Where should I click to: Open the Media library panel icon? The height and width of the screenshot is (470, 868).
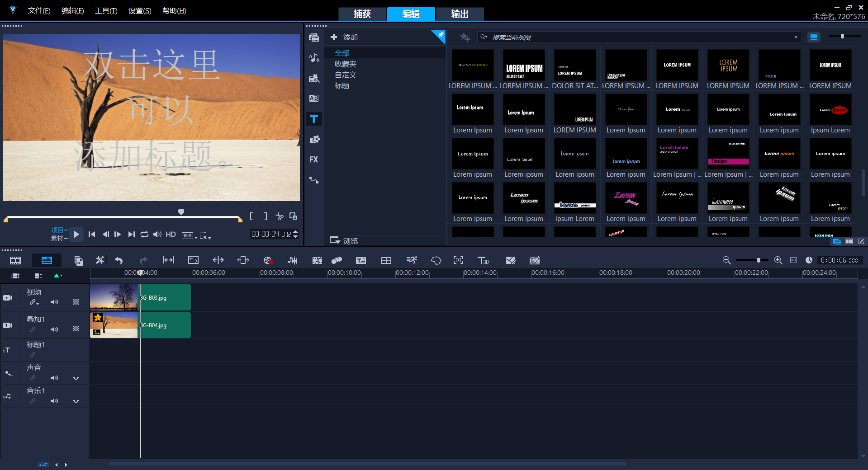(314, 38)
